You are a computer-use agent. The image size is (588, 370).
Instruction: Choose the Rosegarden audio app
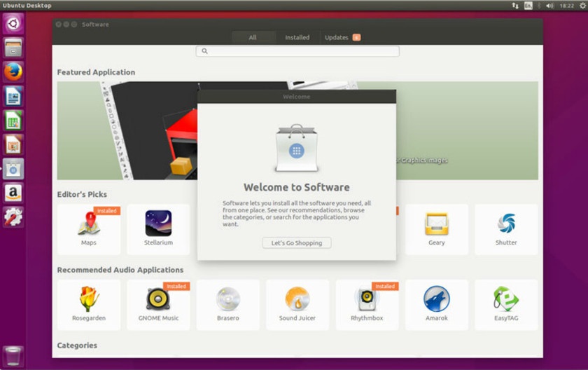pos(89,305)
